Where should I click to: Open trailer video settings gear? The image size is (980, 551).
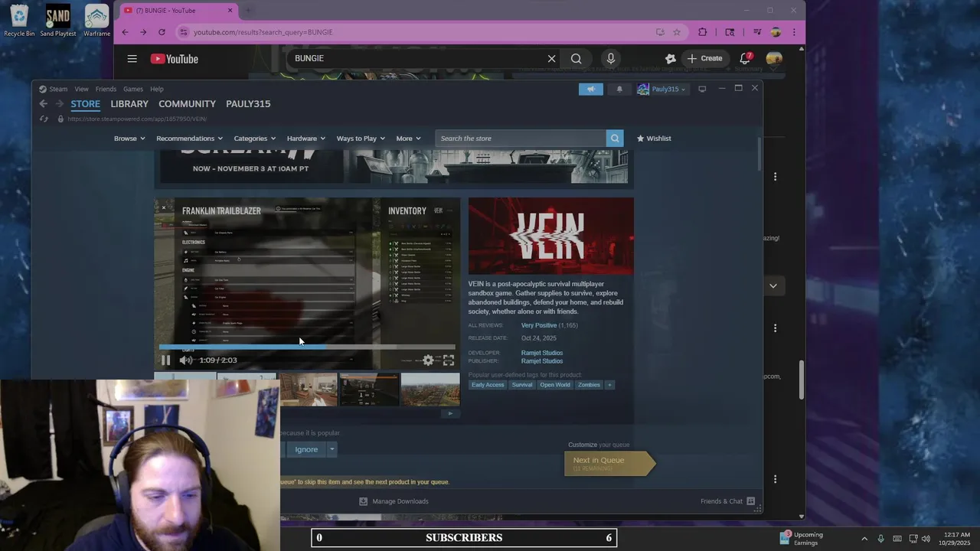[428, 360]
